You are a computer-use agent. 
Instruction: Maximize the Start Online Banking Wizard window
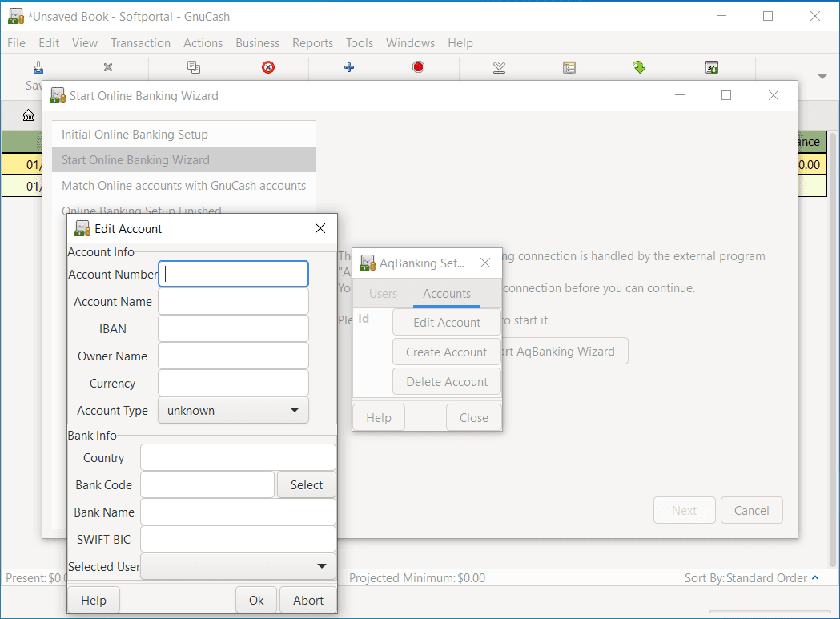(x=726, y=95)
